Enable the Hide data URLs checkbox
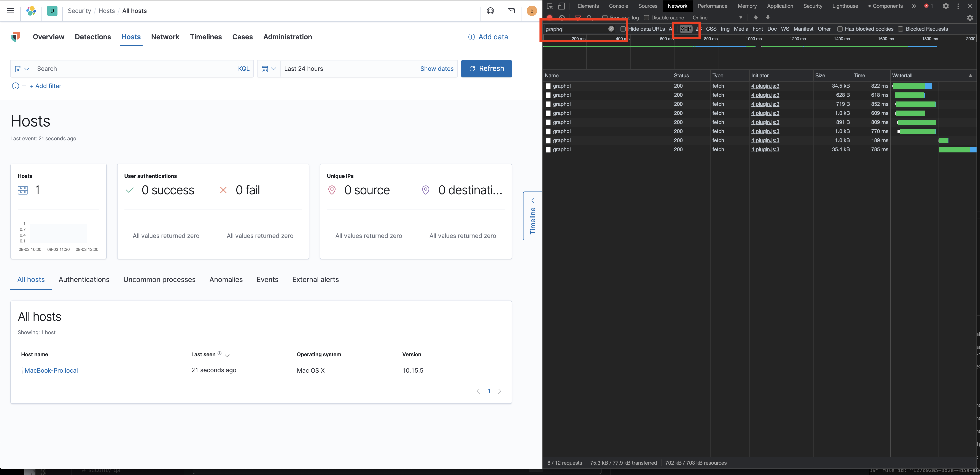The height and width of the screenshot is (475, 980). click(623, 28)
